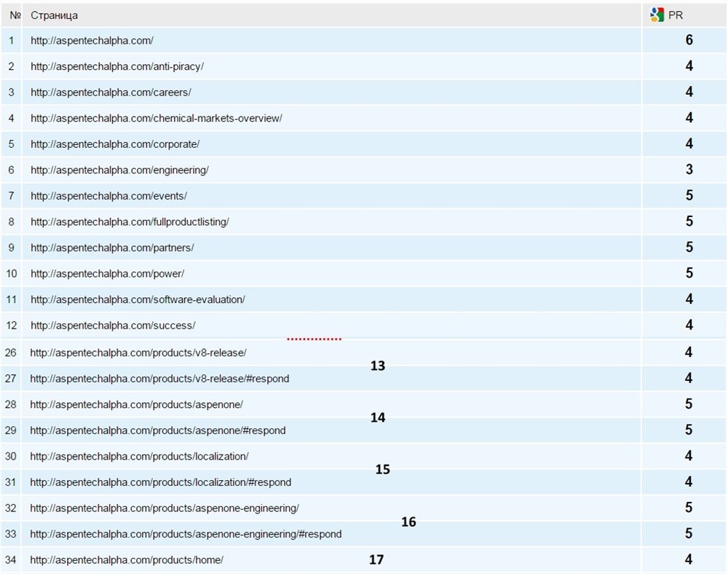Viewport: 728px width, 574px height.
Task: Click row number 1
Action: tap(11, 40)
